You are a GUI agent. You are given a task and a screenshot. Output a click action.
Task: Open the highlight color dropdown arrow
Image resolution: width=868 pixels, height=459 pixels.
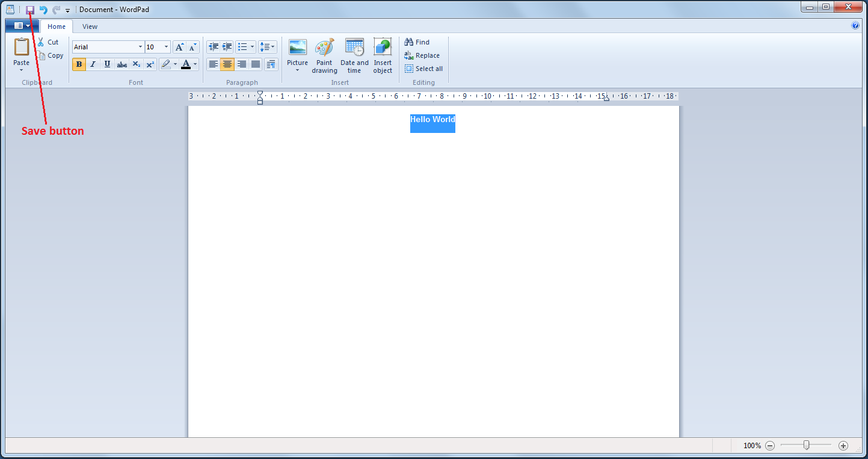click(176, 64)
